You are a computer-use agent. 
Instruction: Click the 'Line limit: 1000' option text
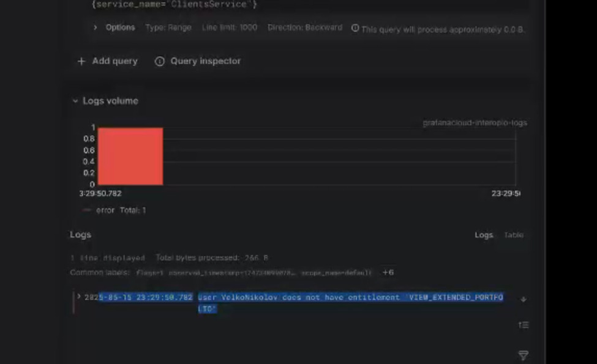230,28
